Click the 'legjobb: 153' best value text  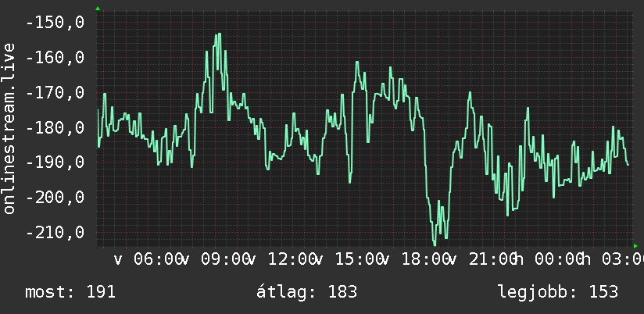558,292
